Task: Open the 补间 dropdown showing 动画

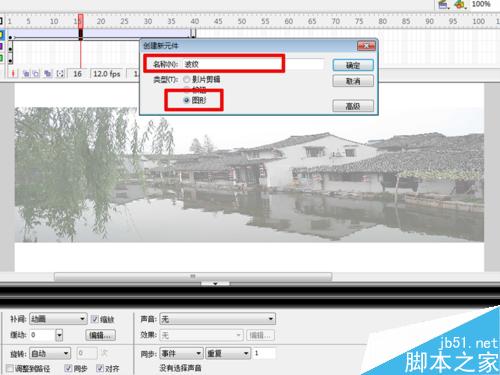Action: click(58, 319)
